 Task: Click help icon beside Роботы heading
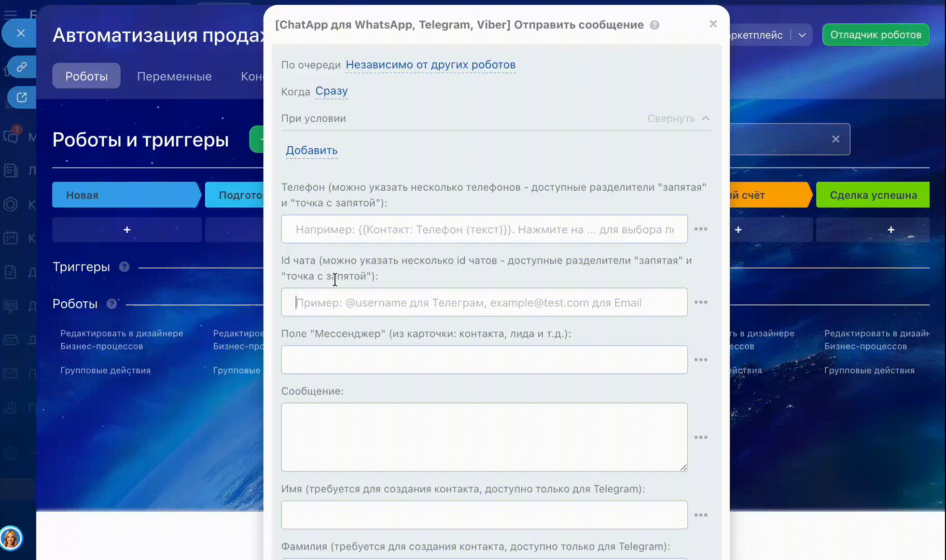[x=112, y=304]
